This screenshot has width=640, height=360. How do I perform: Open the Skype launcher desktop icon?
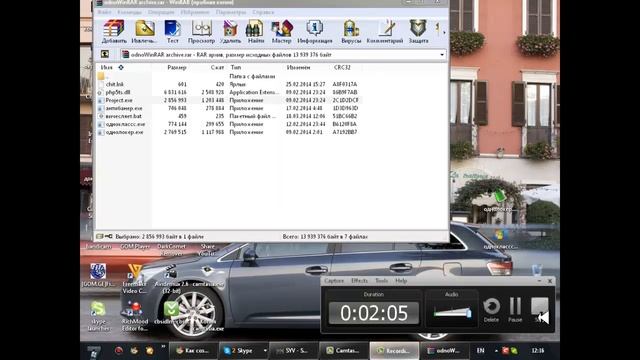98,316
